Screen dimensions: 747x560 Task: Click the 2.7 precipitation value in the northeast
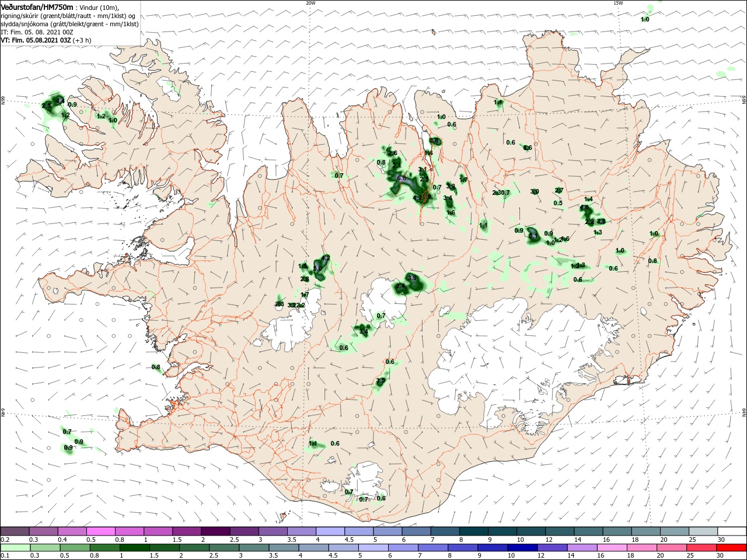[559, 191]
